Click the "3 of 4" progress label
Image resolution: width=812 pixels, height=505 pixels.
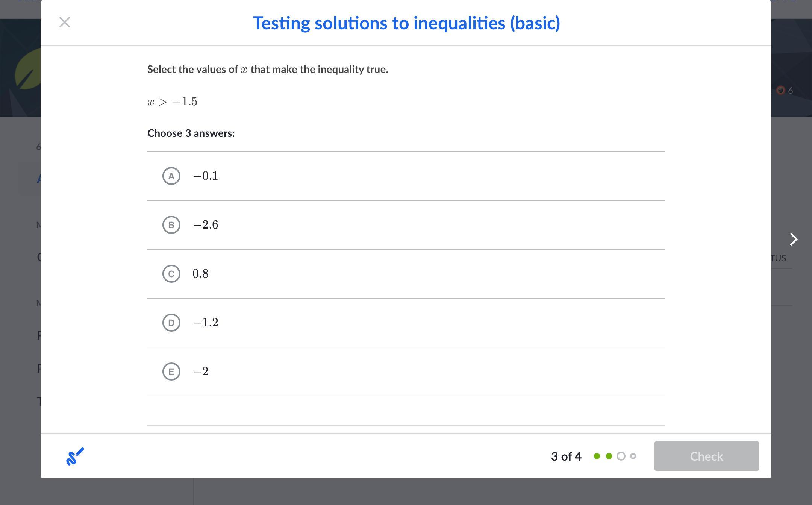click(x=566, y=456)
